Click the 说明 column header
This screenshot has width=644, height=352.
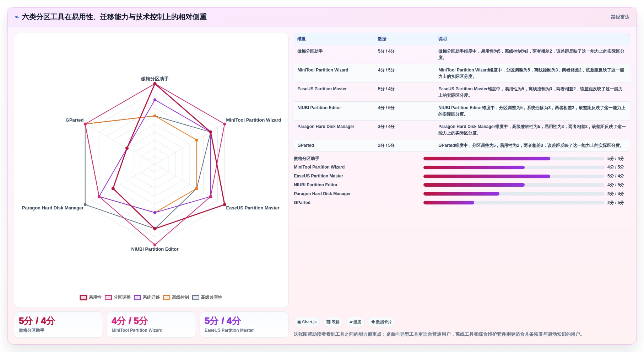pyautogui.click(x=443, y=39)
